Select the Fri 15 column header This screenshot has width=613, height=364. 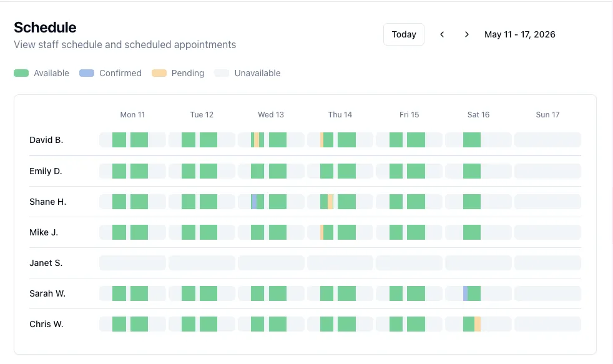409,114
